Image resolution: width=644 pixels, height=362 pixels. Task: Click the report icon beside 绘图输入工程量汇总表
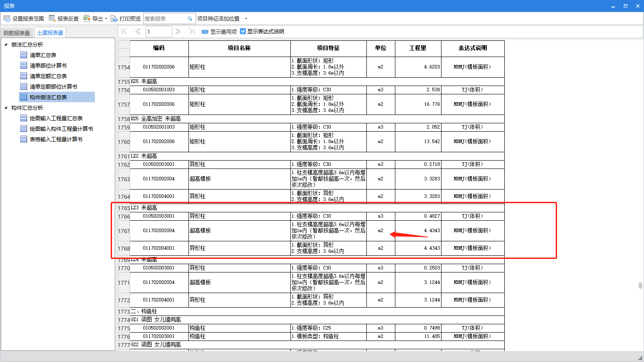[24, 118]
